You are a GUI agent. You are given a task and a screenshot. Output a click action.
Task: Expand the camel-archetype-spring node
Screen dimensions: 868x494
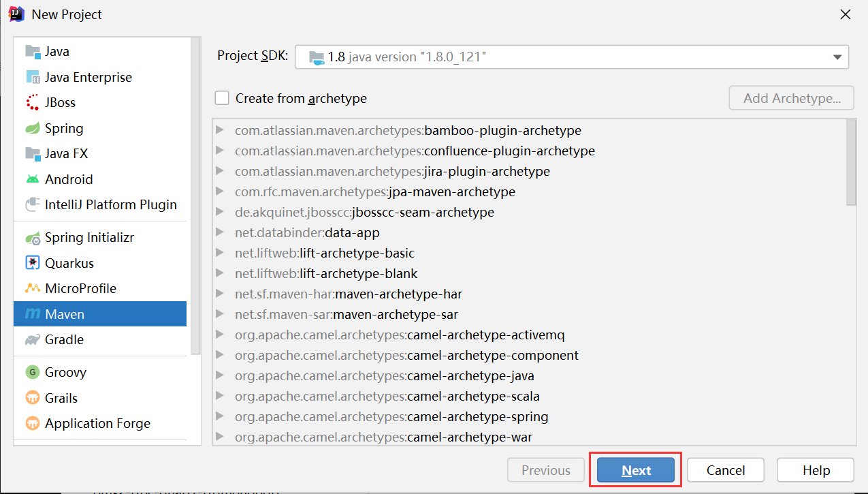[x=219, y=416]
